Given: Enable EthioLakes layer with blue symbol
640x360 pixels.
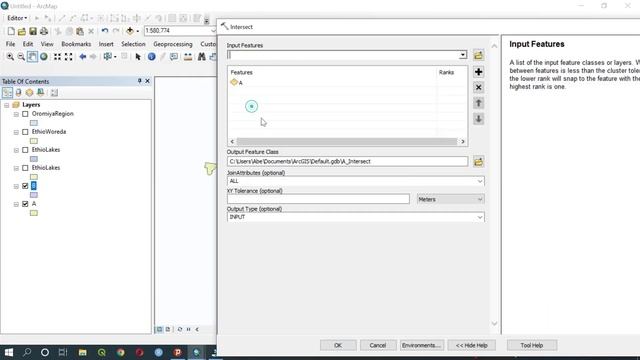Looking at the screenshot, I should 25,150.
